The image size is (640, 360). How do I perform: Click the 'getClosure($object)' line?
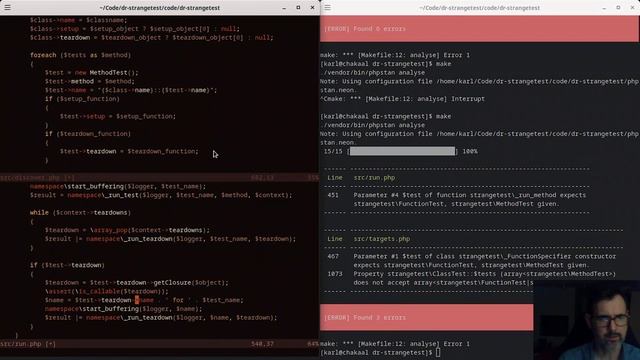pos(137,282)
